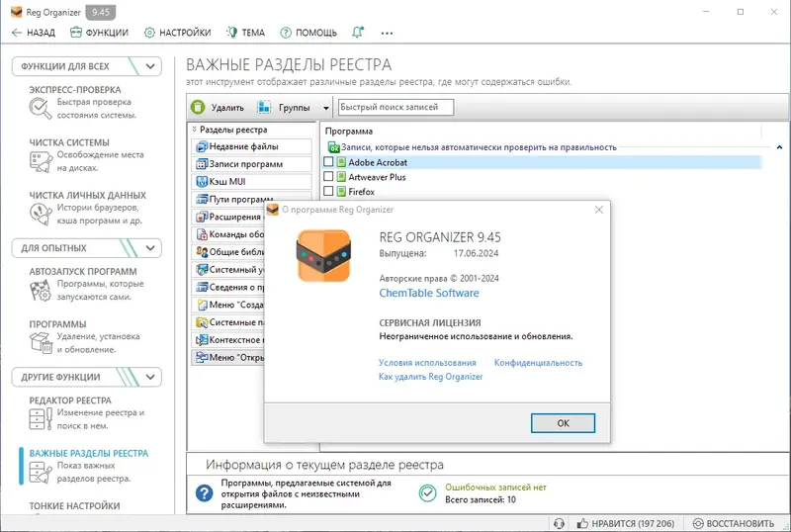
Task: Check the Artweaver Plus checkbox
Action: (x=328, y=176)
